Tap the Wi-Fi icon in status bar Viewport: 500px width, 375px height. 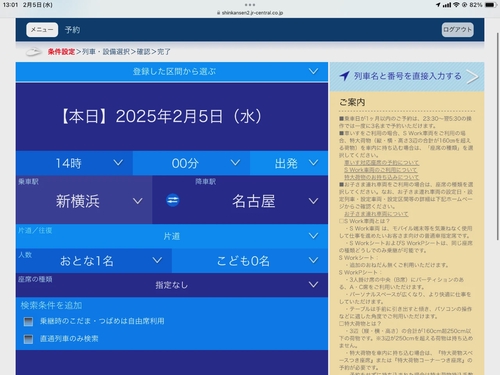pos(456,5)
